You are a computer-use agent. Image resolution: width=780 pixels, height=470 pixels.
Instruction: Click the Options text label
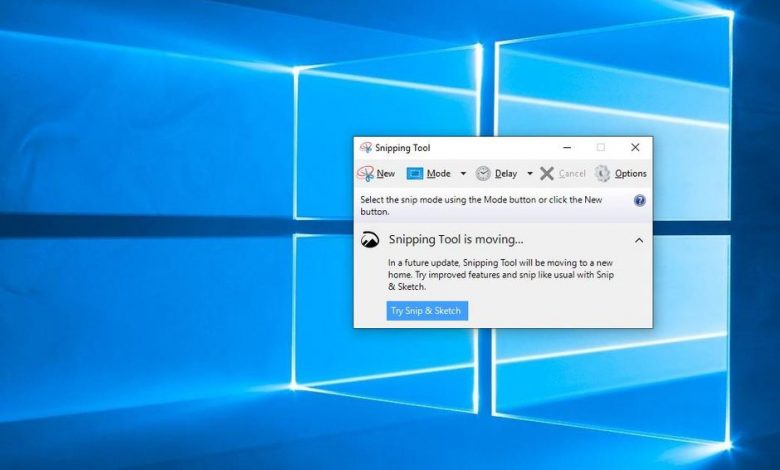click(631, 174)
